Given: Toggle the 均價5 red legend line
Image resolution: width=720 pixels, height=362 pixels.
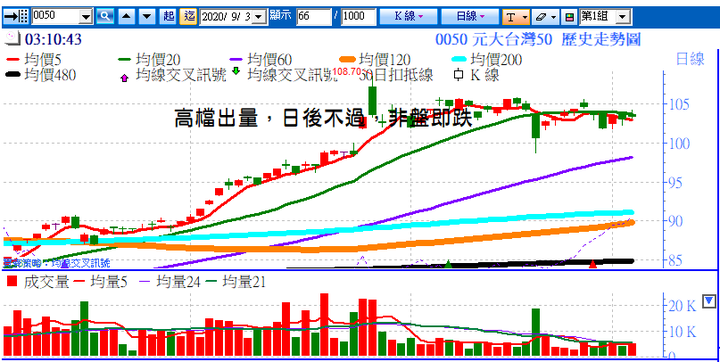Looking at the screenshot, I should click(34, 59).
